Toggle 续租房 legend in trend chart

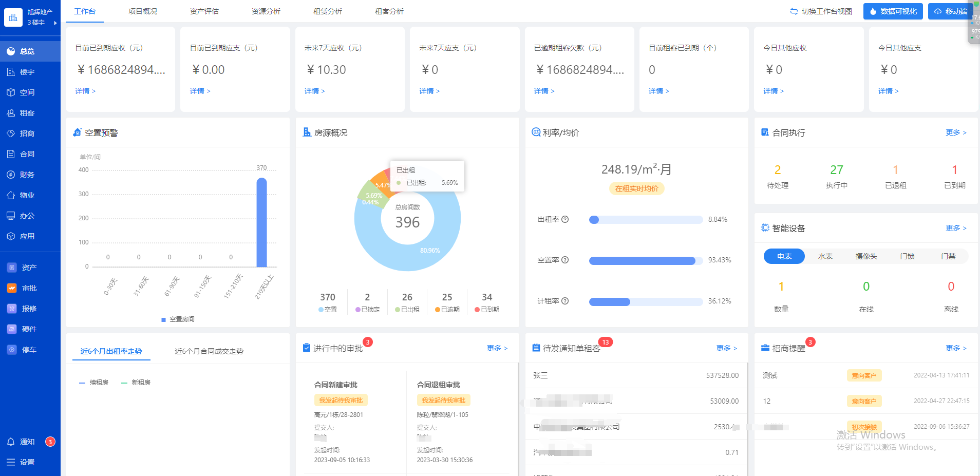click(93, 383)
